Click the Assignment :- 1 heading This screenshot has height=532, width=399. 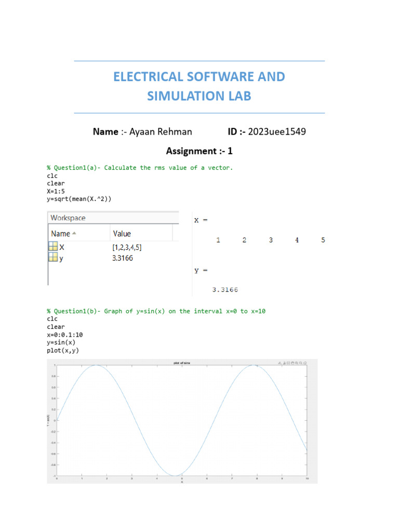click(x=199, y=151)
